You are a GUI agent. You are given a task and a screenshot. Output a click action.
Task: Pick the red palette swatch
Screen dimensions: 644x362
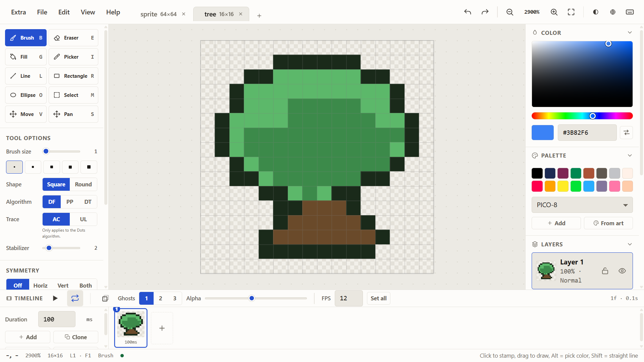pos(537,186)
